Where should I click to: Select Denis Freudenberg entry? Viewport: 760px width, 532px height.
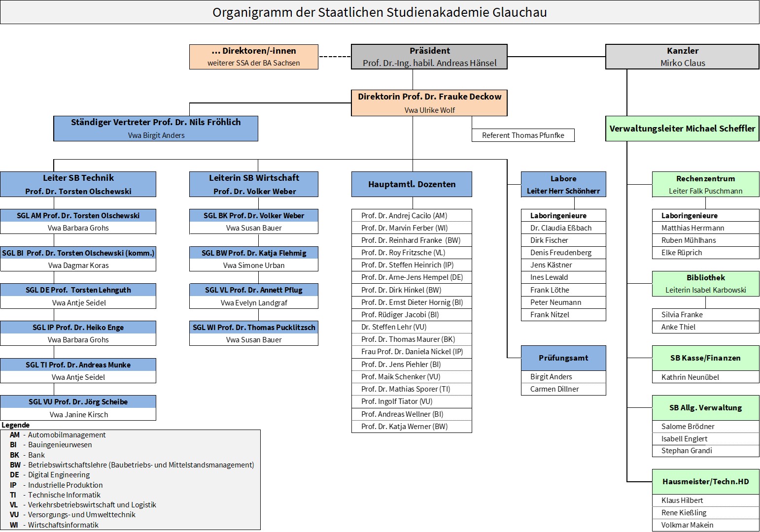point(563,252)
